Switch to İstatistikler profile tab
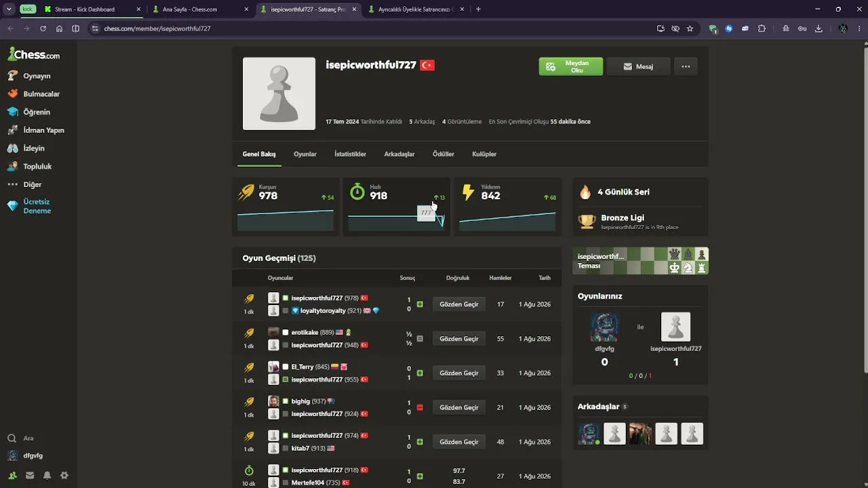The height and width of the screenshot is (488, 868). pyautogui.click(x=350, y=154)
